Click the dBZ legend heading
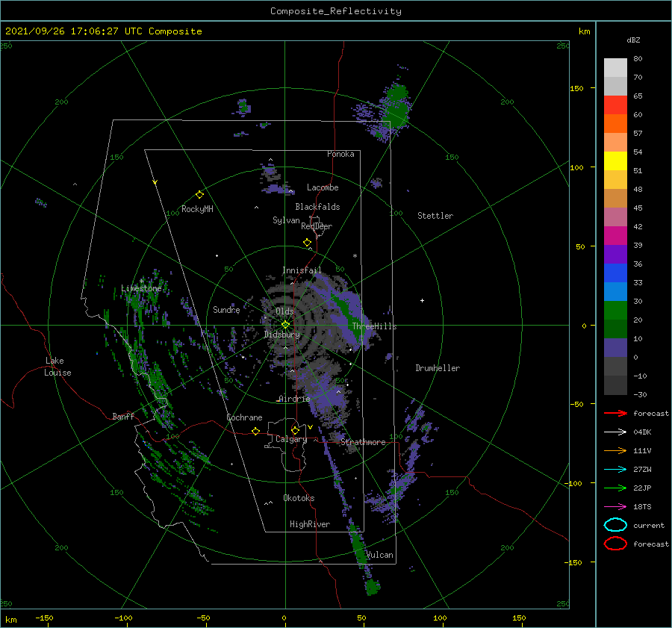672x628 pixels. pos(633,40)
